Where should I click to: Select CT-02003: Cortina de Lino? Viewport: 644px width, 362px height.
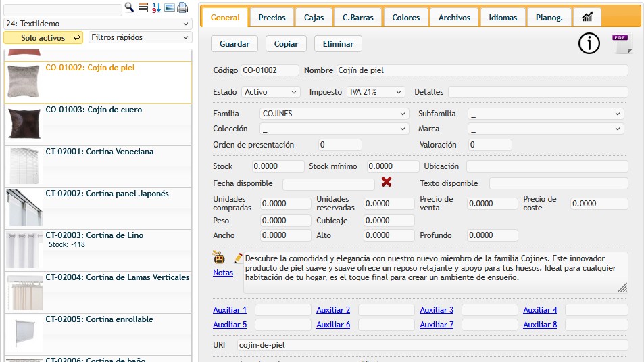[x=98, y=250]
